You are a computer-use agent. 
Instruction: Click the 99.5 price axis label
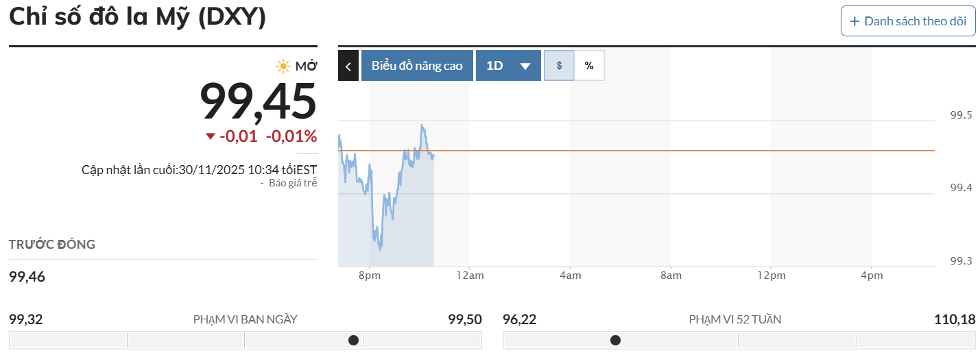pos(961,115)
